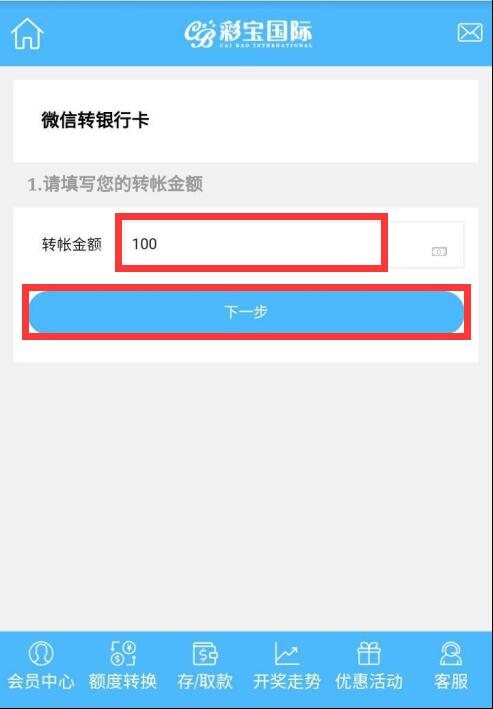Click the 下一步 button
The width and height of the screenshot is (493, 709).
[x=246, y=312]
